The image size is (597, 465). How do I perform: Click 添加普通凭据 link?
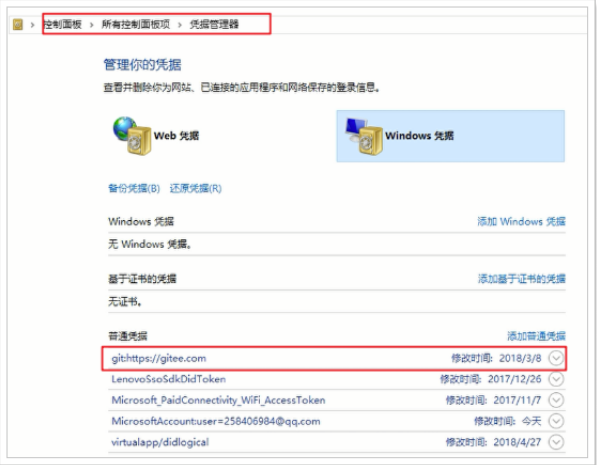(536, 336)
